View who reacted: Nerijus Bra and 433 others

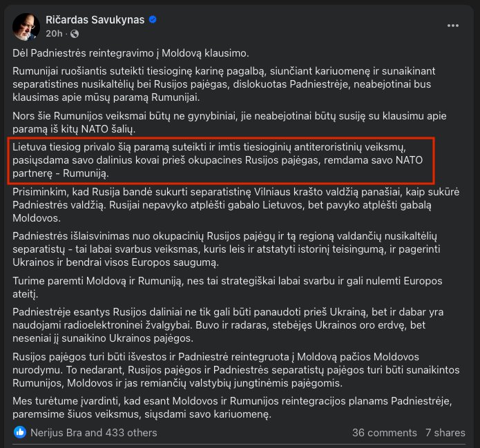[x=93, y=433]
